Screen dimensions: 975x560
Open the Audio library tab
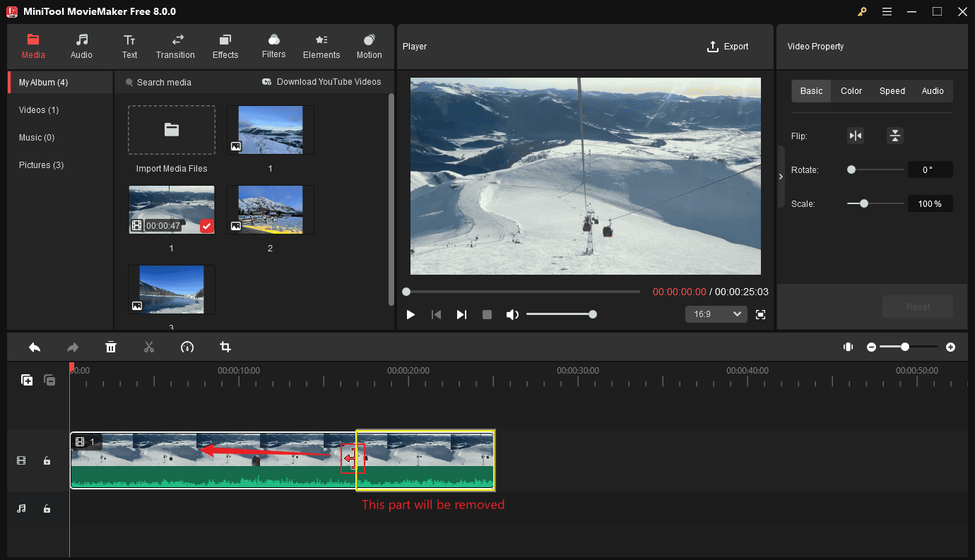(81, 47)
